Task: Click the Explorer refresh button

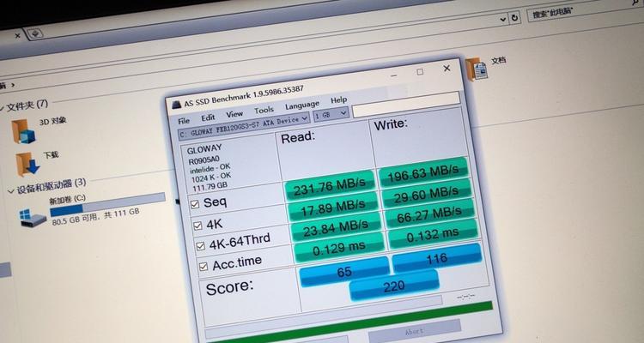Action: tap(513, 18)
